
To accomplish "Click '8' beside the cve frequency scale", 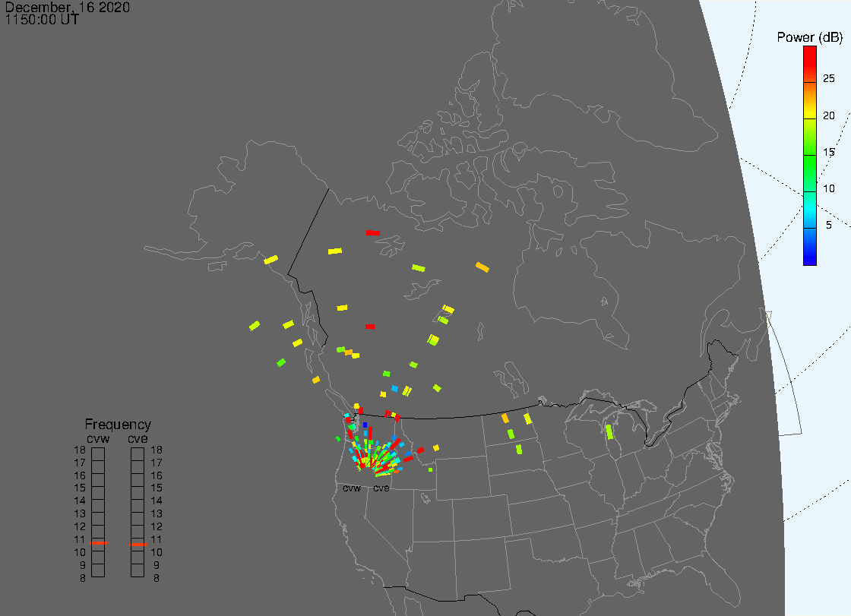I will tap(157, 578).
